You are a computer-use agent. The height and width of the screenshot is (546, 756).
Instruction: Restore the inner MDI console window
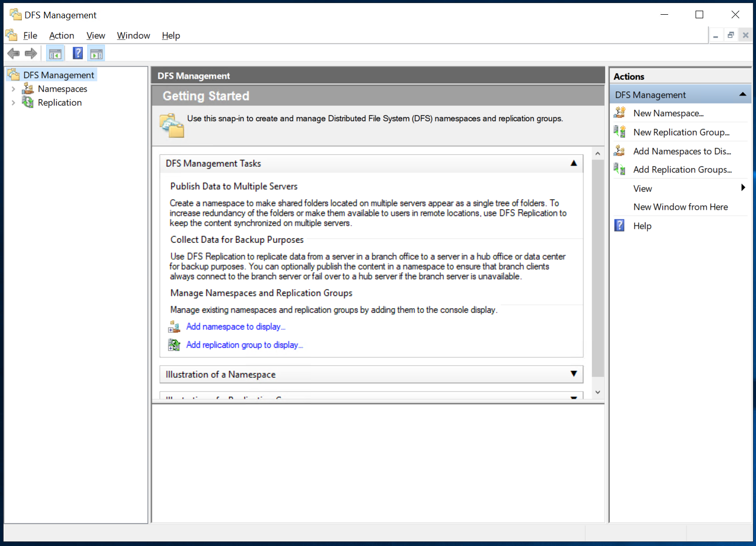click(x=731, y=35)
